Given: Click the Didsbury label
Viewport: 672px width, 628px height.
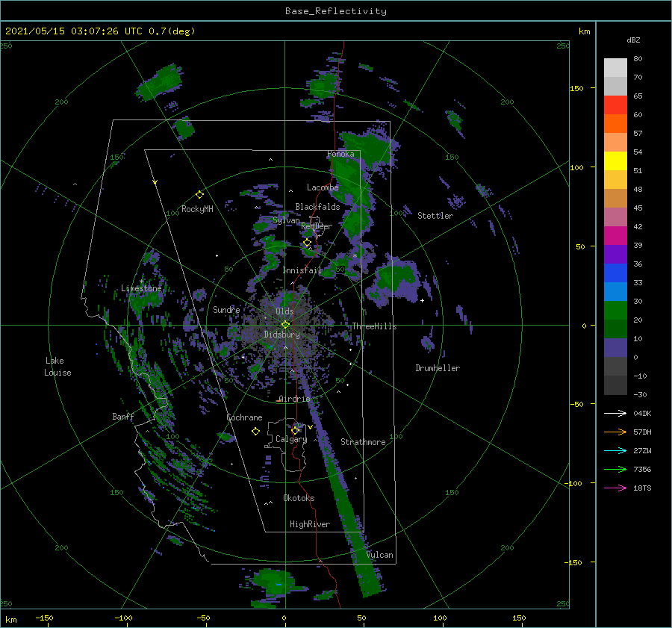Looking at the screenshot, I should [x=281, y=335].
